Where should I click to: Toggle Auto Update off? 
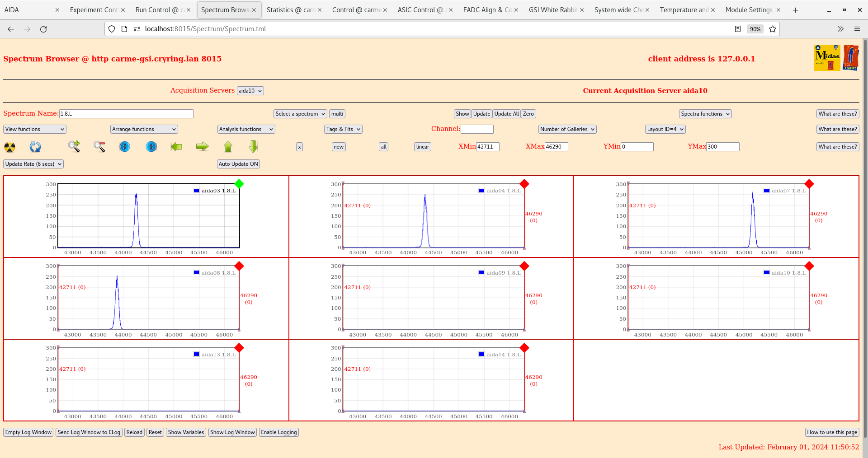coord(238,164)
